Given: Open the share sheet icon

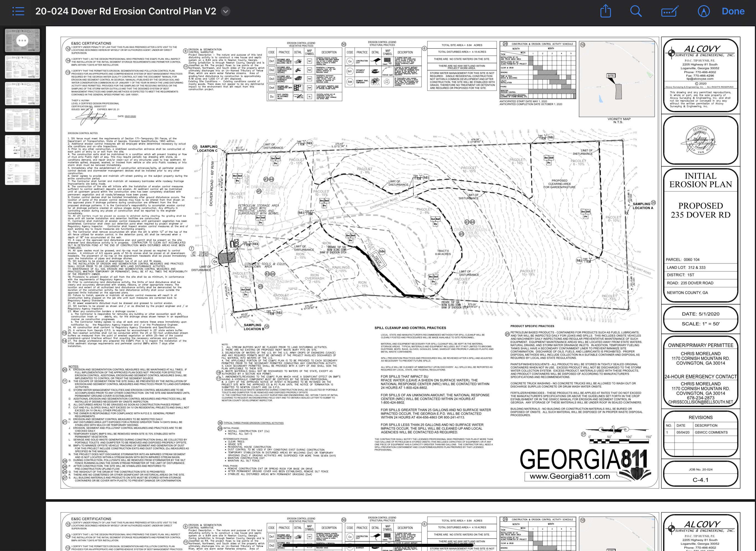Looking at the screenshot, I should pos(605,11).
